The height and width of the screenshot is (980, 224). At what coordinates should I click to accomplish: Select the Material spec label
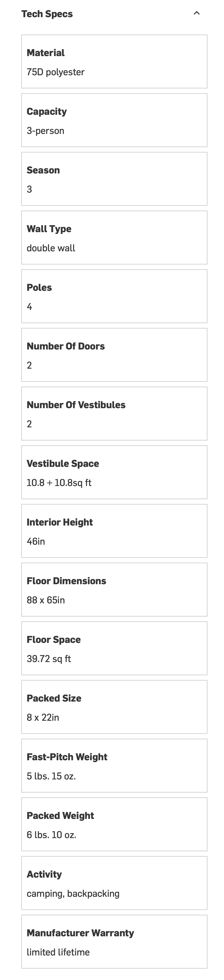tap(46, 53)
